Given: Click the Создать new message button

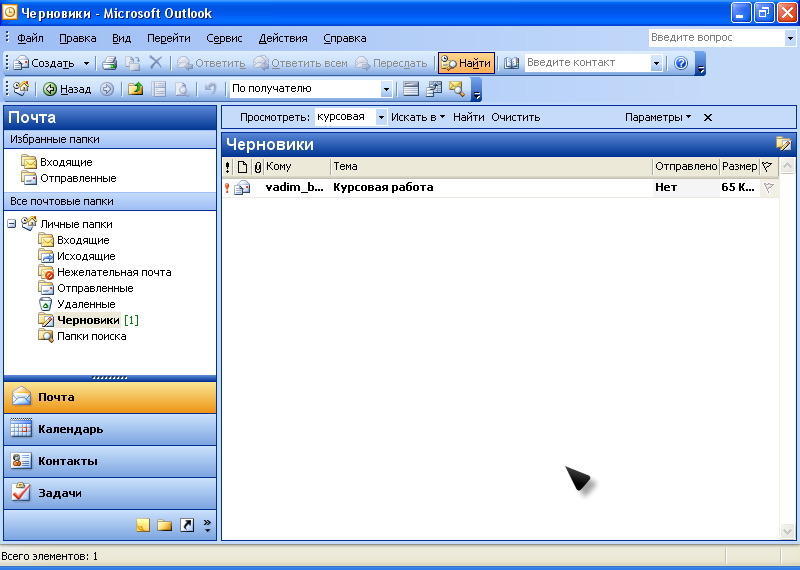Looking at the screenshot, I should pyautogui.click(x=45, y=63).
